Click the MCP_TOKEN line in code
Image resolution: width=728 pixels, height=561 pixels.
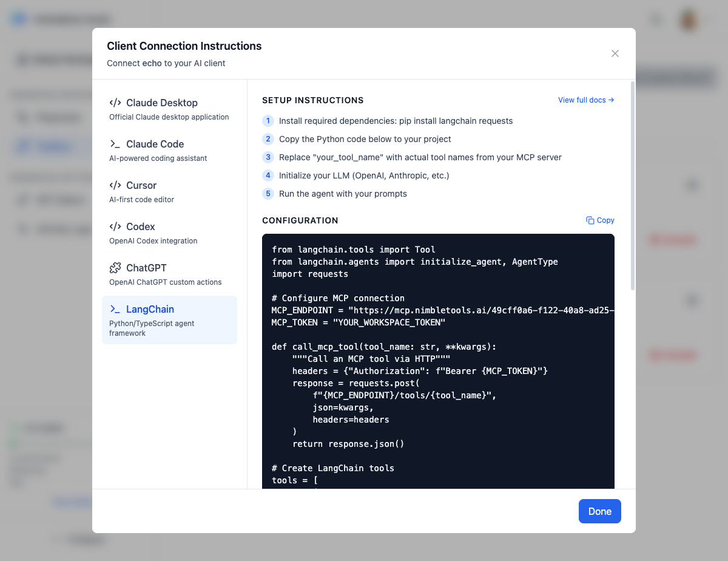coord(359,322)
